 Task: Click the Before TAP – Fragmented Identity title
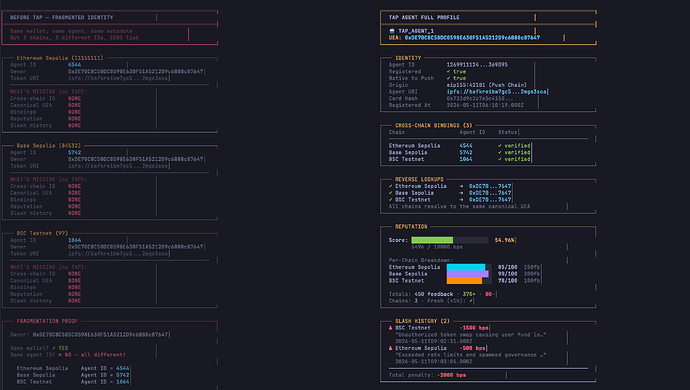tap(62, 18)
